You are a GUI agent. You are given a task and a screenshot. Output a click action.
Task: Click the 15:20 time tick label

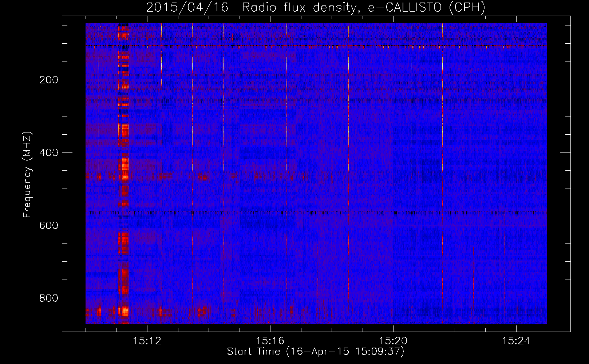click(393, 341)
